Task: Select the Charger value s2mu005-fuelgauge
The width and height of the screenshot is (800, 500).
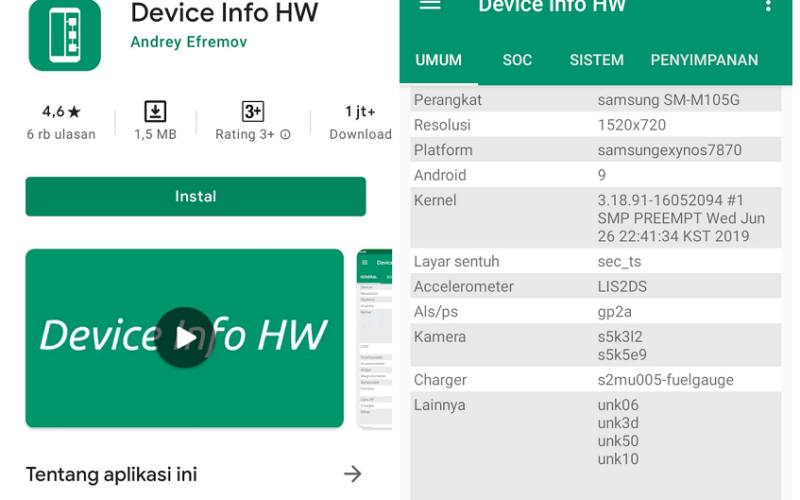Action: [x=665, y=380]
